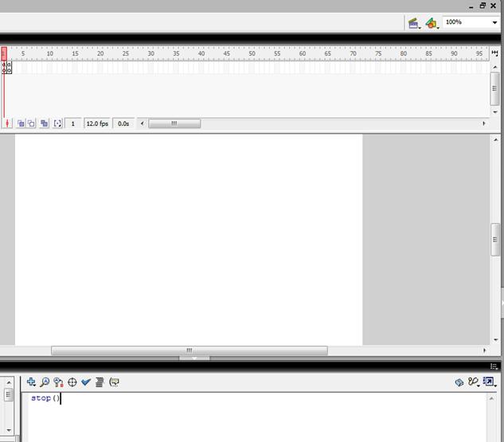Restore down the application window
504x442 pixels.
pos(483,6)
